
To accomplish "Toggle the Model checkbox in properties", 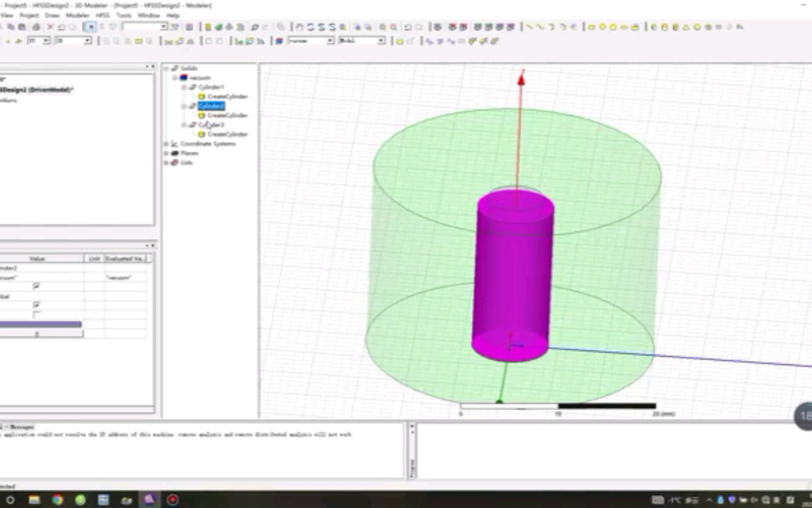I will pos(37,305).
